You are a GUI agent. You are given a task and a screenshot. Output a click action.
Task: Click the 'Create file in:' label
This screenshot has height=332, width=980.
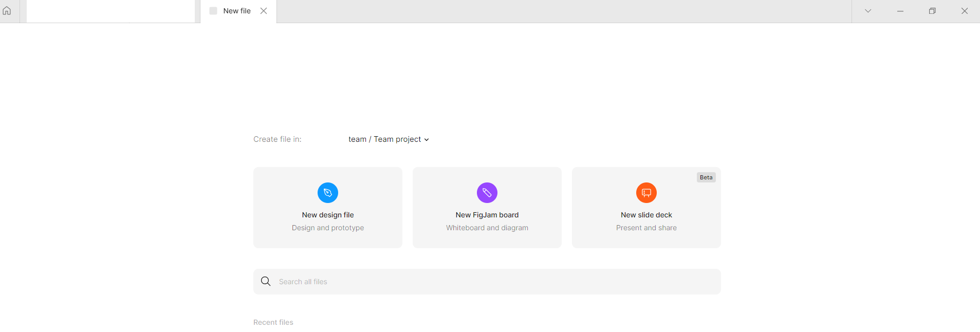tap(278, 139)
